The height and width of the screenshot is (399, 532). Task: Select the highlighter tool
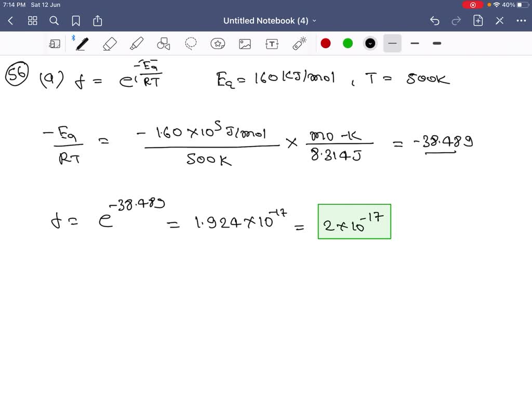click(136, 44)
